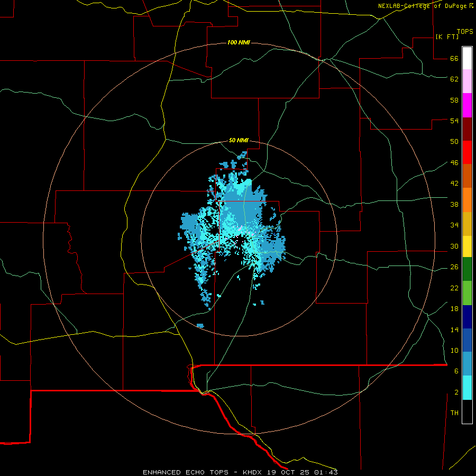Click the light pink legend swatch

click(x=467, y=81)
